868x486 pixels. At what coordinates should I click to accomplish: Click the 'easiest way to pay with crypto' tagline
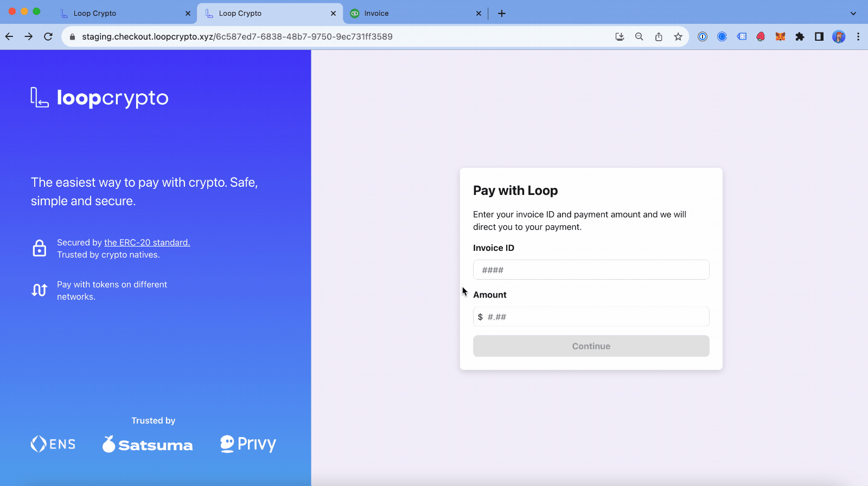click(x=144, y=192)
